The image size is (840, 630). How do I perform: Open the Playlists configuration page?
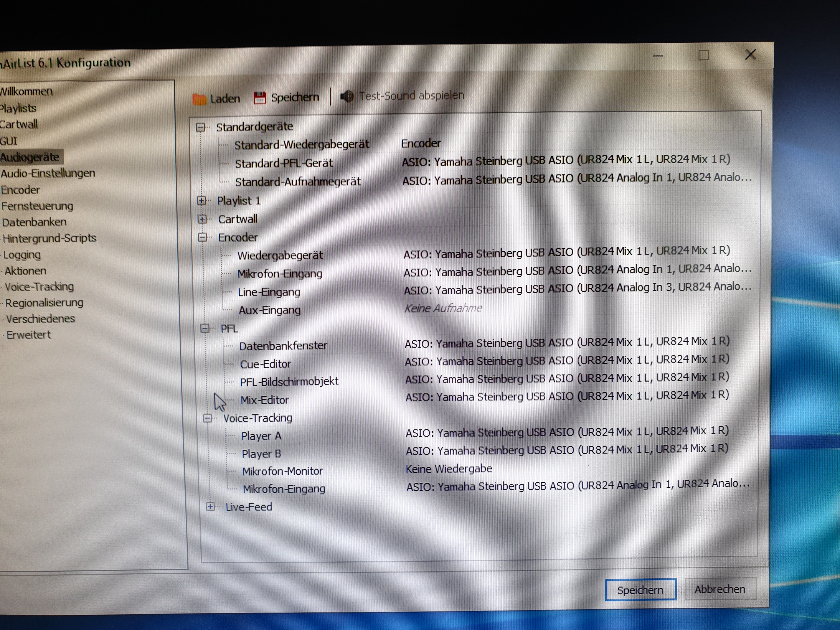[x=18, y=108]
